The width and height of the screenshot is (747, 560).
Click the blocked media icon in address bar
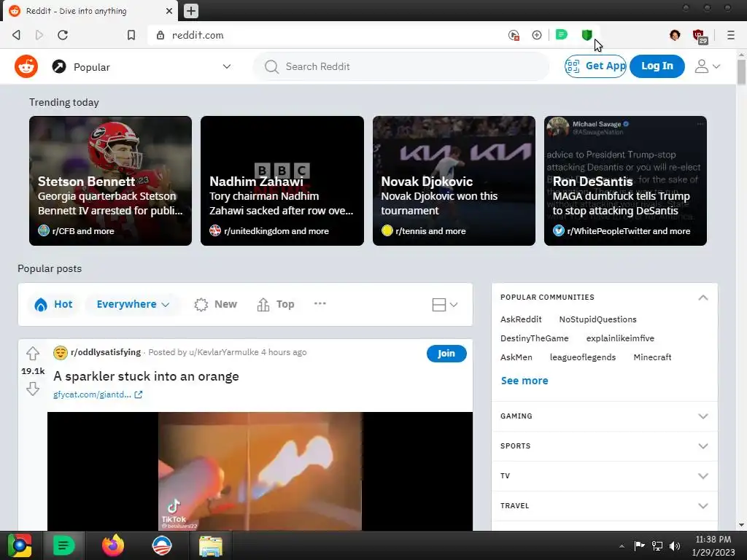pyautogui.click(x=514, y=35)
